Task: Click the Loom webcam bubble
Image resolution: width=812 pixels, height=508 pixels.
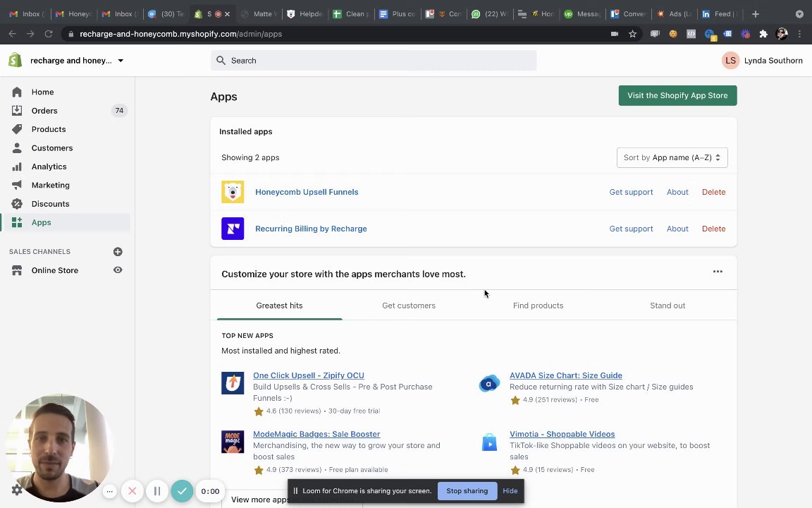Action: [x=59, y=448]
